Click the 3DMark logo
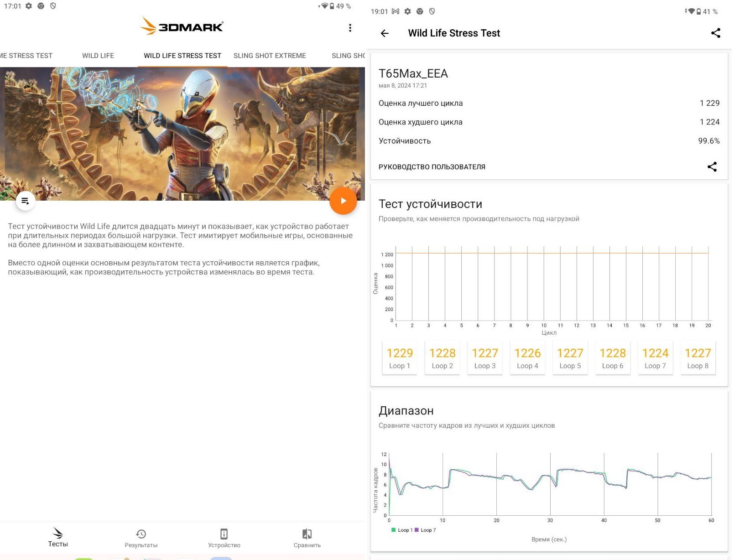The height and width of the screenshot is (560, 750). [x=182, y=26]
